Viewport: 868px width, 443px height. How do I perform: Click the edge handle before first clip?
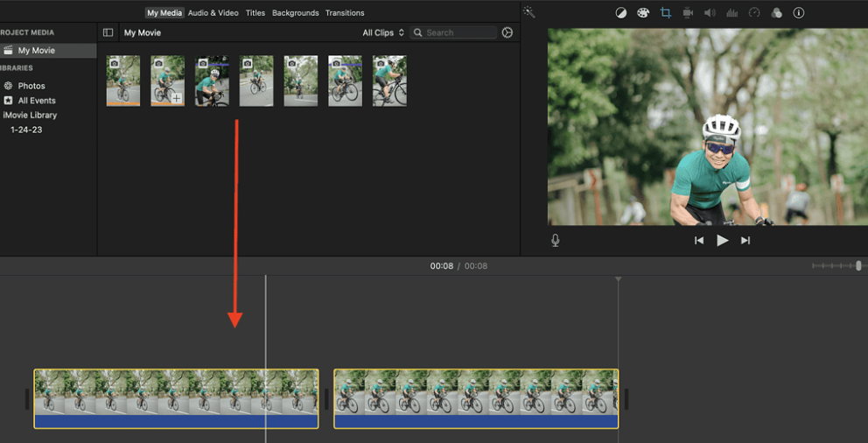pyautogui.click(x=26, y=398)
